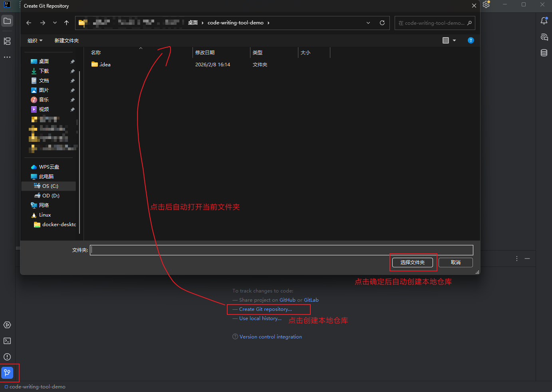Select 图片 in the navigation pane

pos(44,90)
